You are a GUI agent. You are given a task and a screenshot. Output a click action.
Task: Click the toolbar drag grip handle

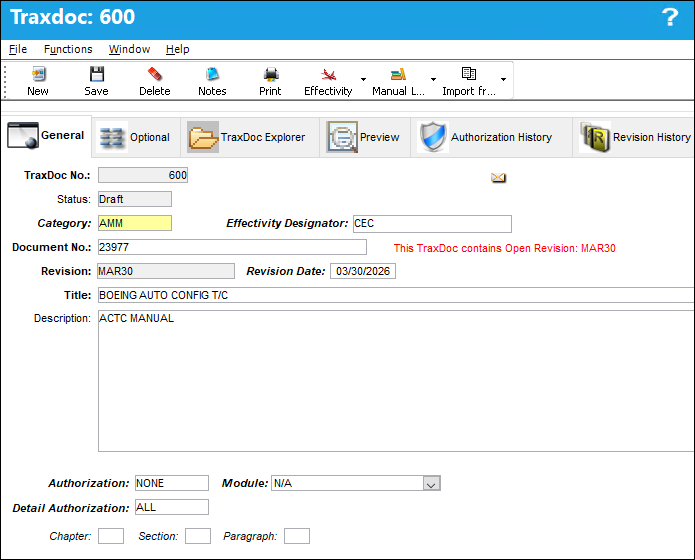click(x=5, y=82)
